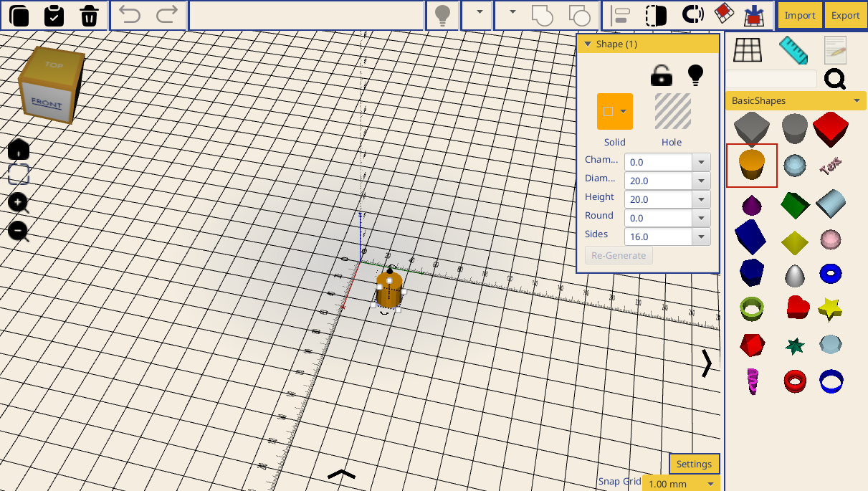The width and height of the screenshot is (868, 491).
Task: Expand the bottom panel with the up chevron
Action: point(341,474)
